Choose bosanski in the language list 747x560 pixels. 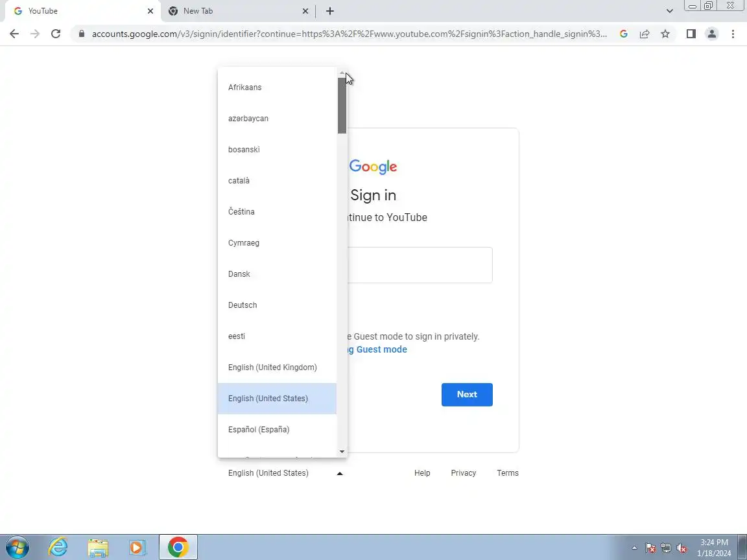(x=277, y=150)
